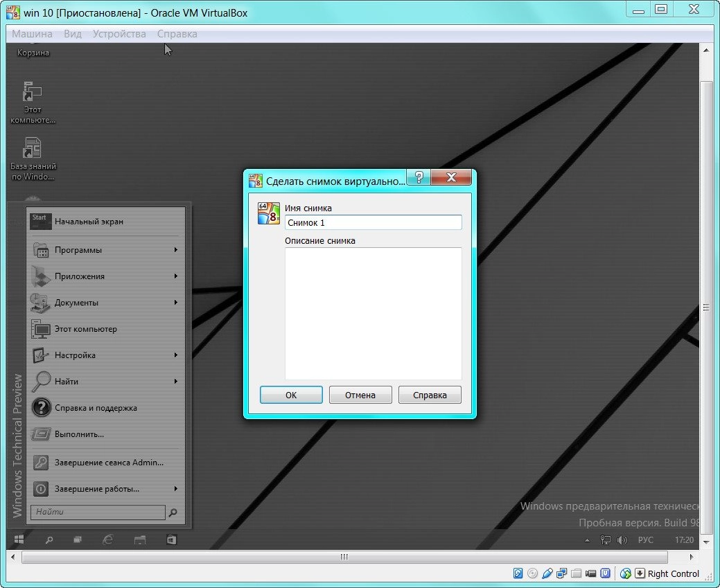The image size is (720, 588).
Task: Click the volume speaker icon in guest tray
Action: point(622,540)
